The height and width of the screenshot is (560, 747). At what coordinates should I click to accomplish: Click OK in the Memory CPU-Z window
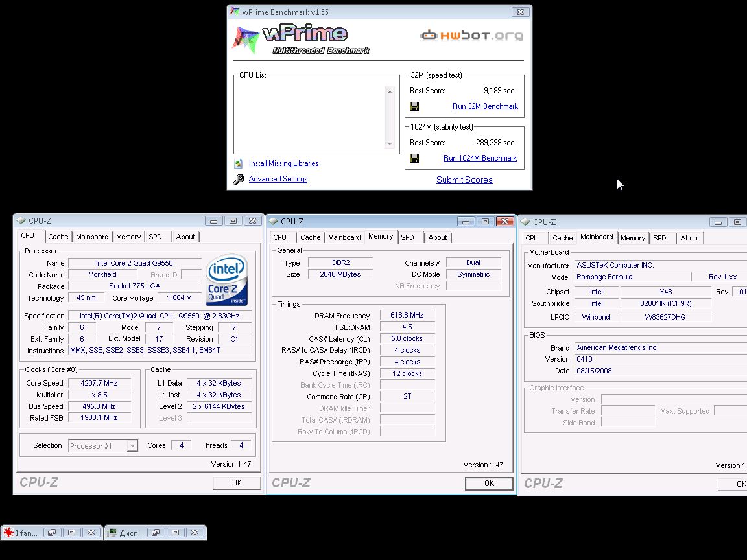[490, 484]
